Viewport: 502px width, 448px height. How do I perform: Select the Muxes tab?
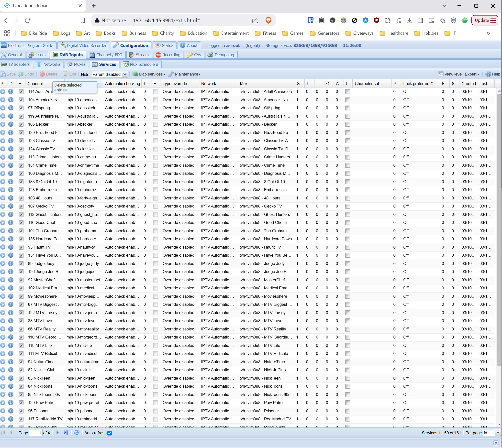click(x=76, y=64)
